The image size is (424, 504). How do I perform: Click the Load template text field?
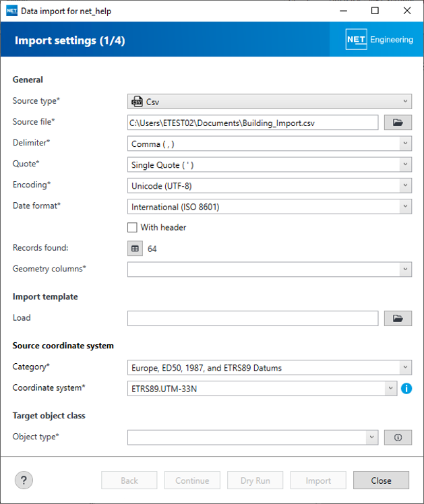point(253,318)
